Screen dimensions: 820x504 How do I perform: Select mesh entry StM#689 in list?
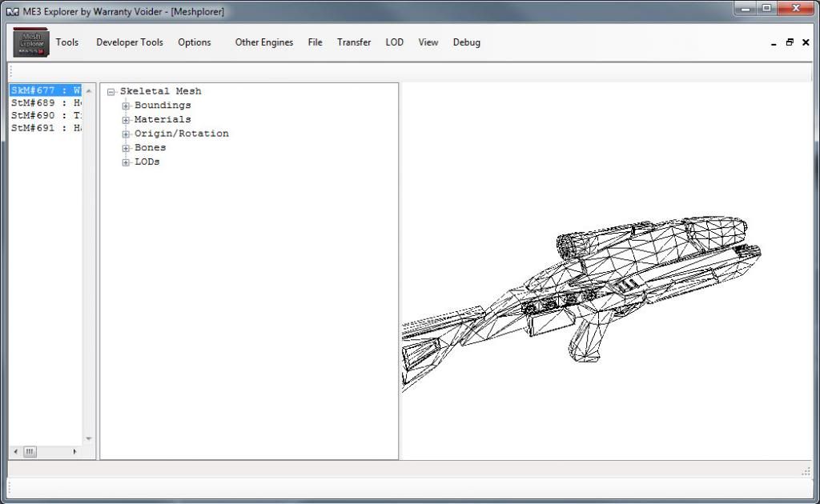46,103
